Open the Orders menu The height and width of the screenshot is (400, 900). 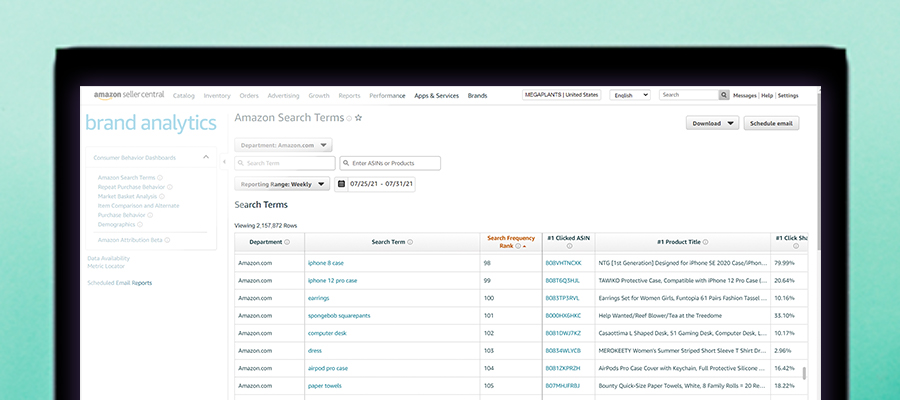pos(249,96)
